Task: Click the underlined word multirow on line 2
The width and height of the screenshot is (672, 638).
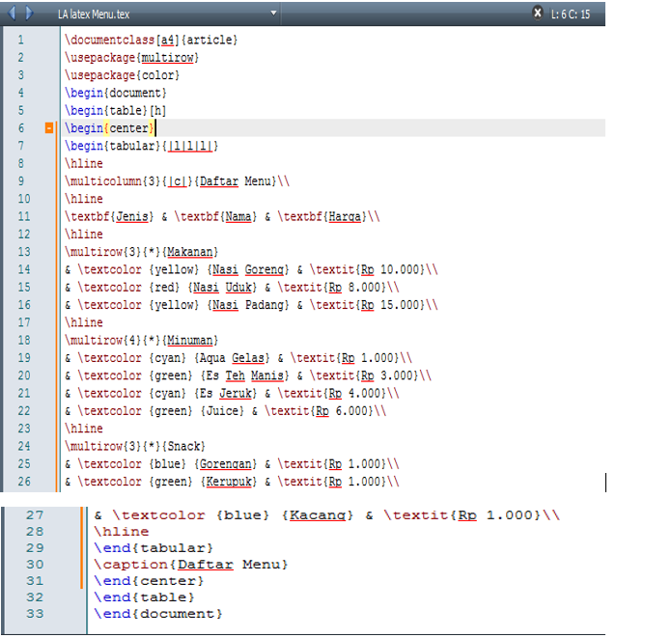Action: [x=177, y=58]
